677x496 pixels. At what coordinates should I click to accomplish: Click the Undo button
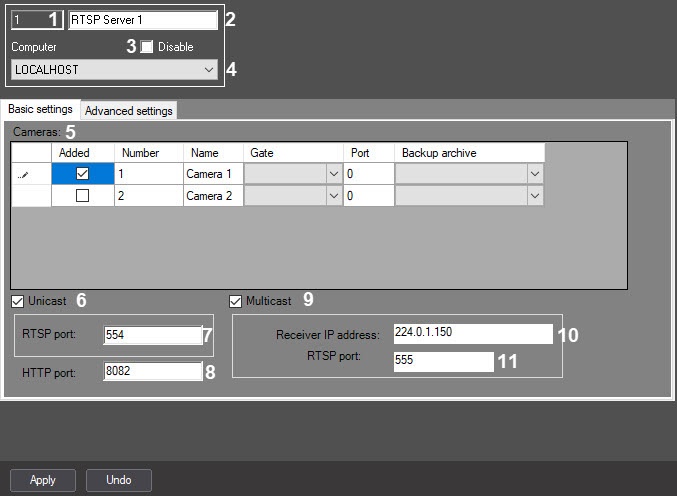[118, 480]
